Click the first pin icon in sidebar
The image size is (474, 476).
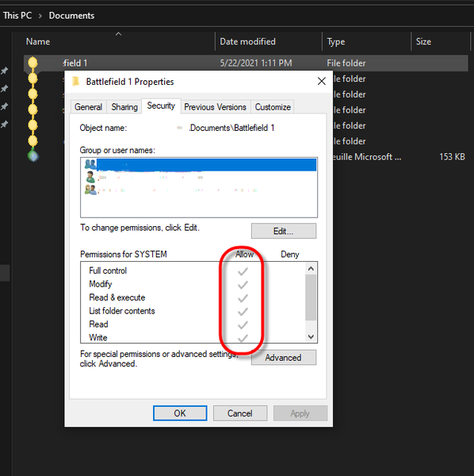pos(4,71)
